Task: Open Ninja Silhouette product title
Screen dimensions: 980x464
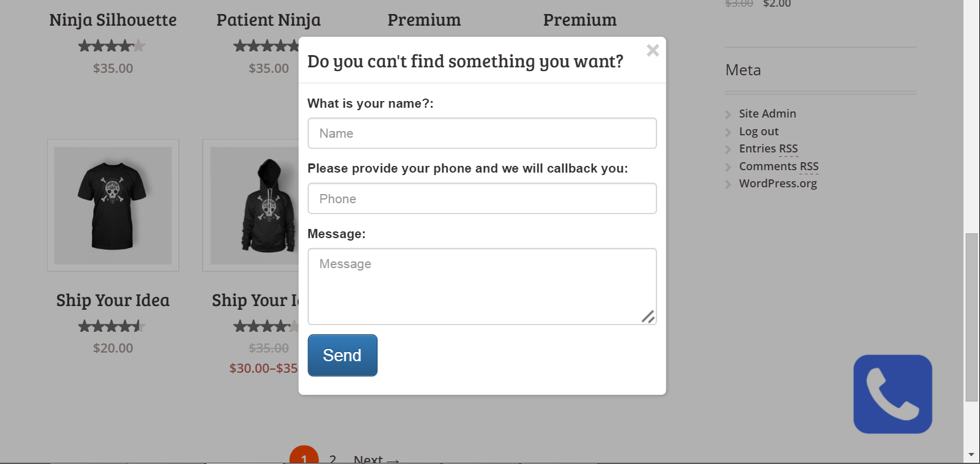Action: click(x=113, y=20)
